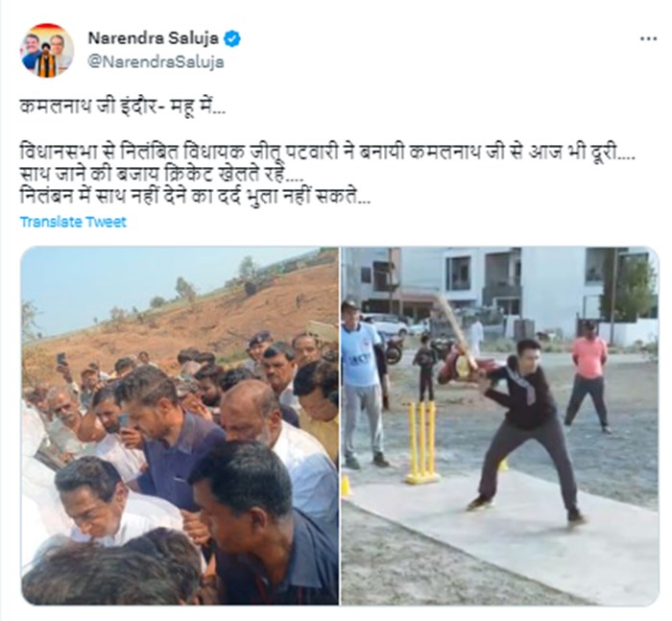Screen dimensions: 672x621
Task: Click the tall man in the dark blue shirt
Action: [x=172, y=433]
